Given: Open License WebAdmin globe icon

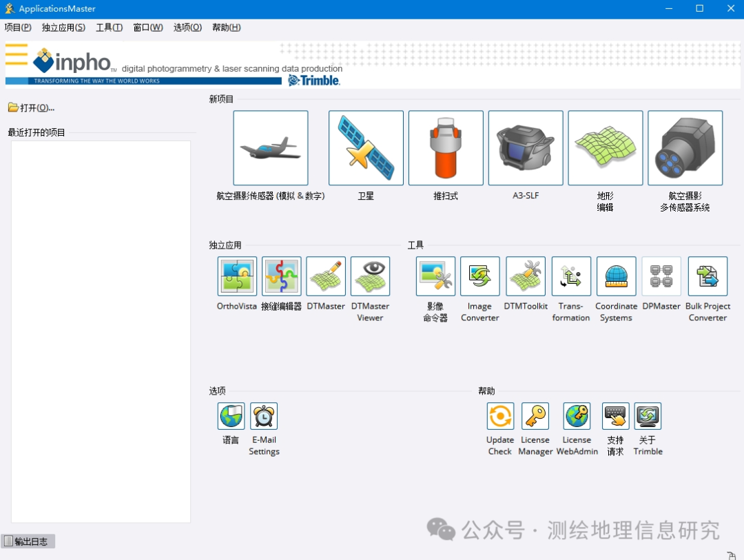Looking at the screenshot, I should click(577, 416).
